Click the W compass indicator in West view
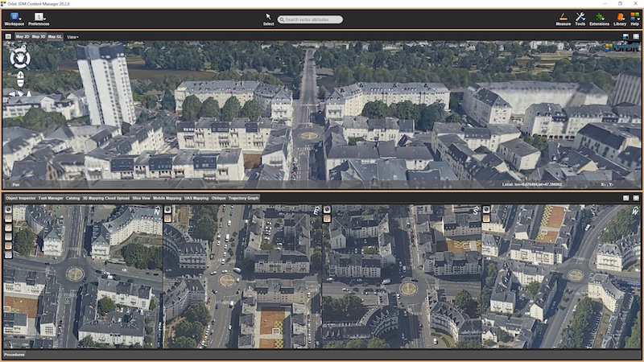644x362 pixels. click(635, 211)
